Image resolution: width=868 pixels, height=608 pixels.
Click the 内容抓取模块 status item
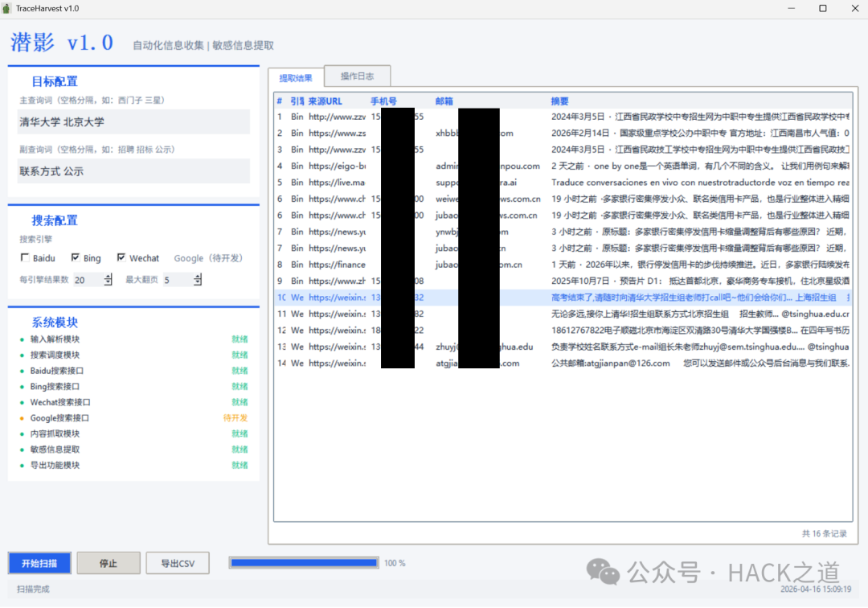click(55, 433)
